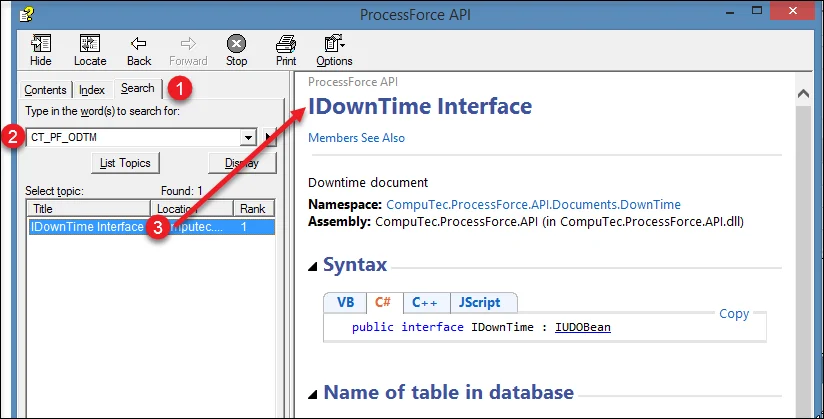Open the Options toolbar menu
Screen dimensions: 824x419
[334, 49]
